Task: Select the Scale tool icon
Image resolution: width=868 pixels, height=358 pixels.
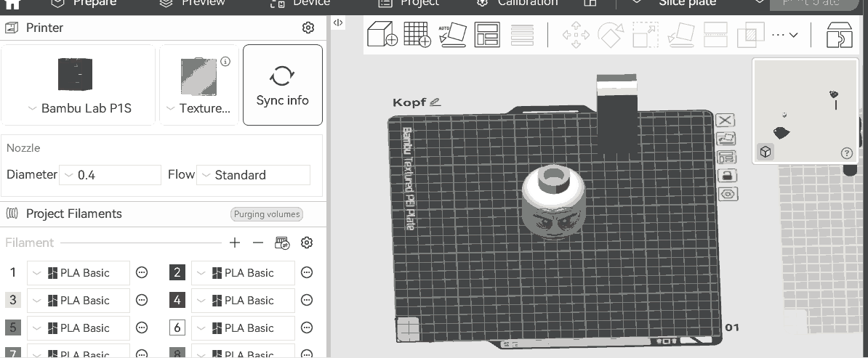Action: point(645,34)
